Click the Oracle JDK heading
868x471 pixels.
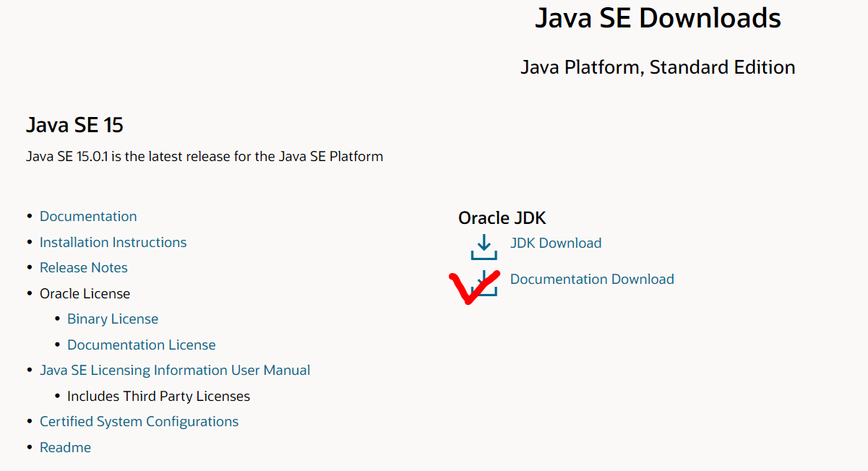pos(502,218)
